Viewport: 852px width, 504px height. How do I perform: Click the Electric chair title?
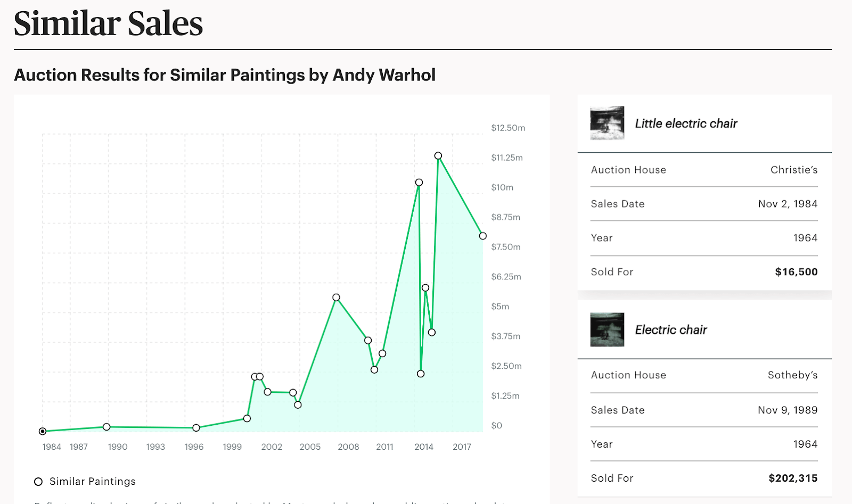[x=671, y=330]
